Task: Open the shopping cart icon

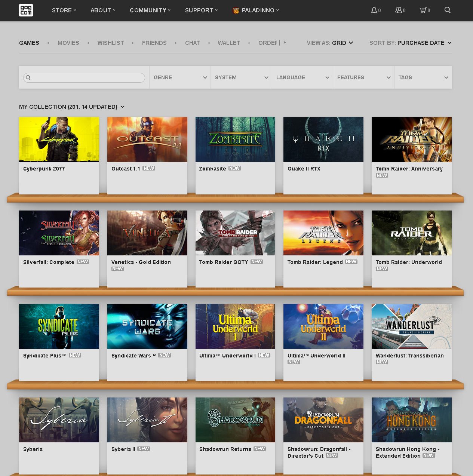Action: click(x=423, y=10)
